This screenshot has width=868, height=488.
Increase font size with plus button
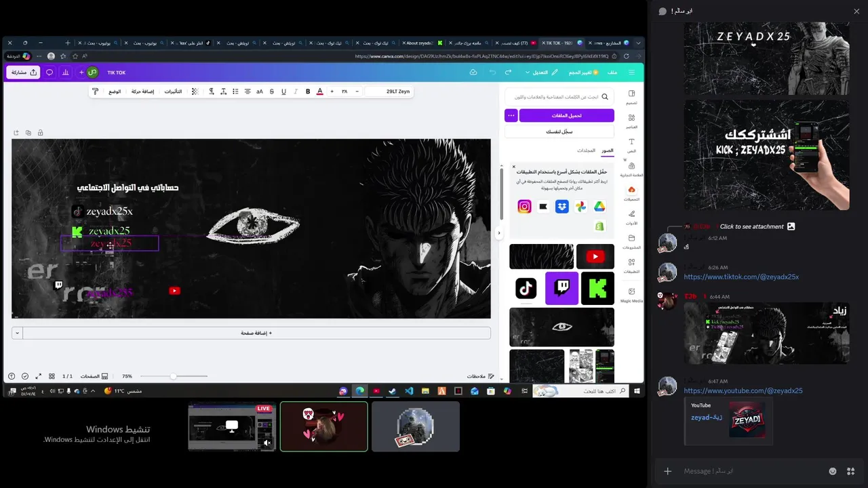click(332, 91)
